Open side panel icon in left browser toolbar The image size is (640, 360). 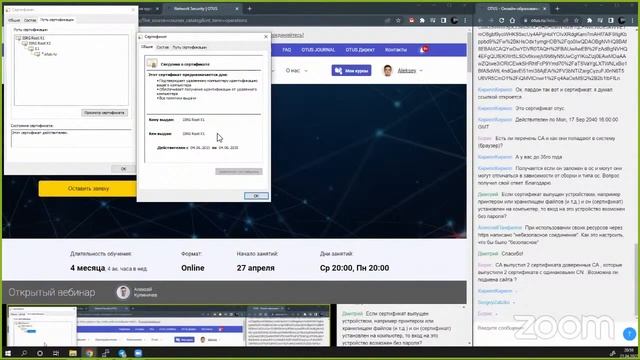443,20
